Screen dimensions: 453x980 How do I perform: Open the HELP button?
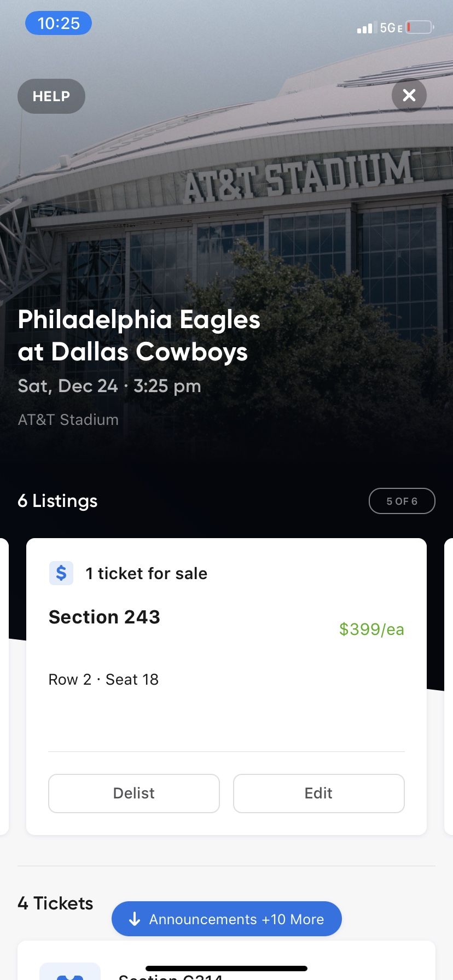(x=51, y=96)
